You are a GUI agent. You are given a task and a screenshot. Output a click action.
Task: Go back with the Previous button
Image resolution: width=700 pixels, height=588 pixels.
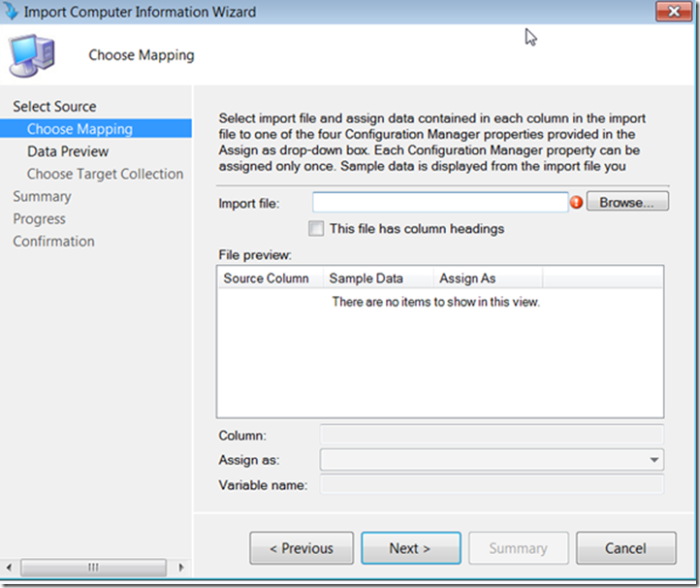301,548
